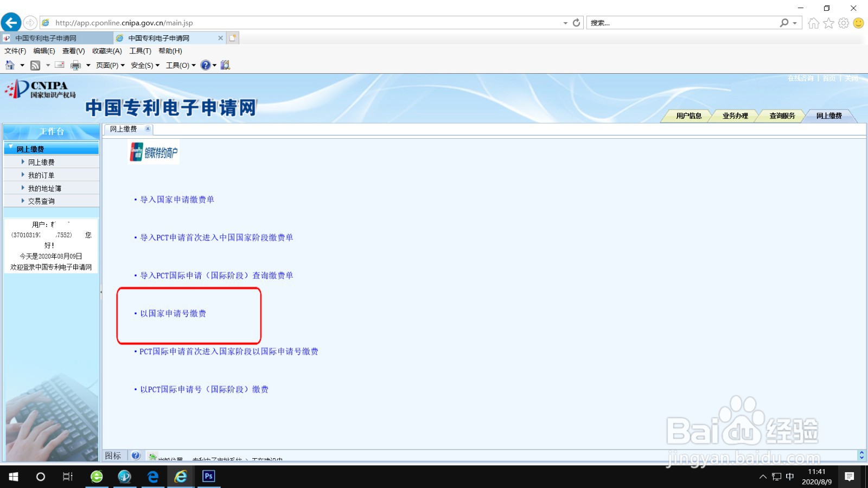This screenshot has width=868, height=488.
Task: Open 导入PCT申请首次进入中国国家阶段缴费单 link
Action: [x=216, y=237]
